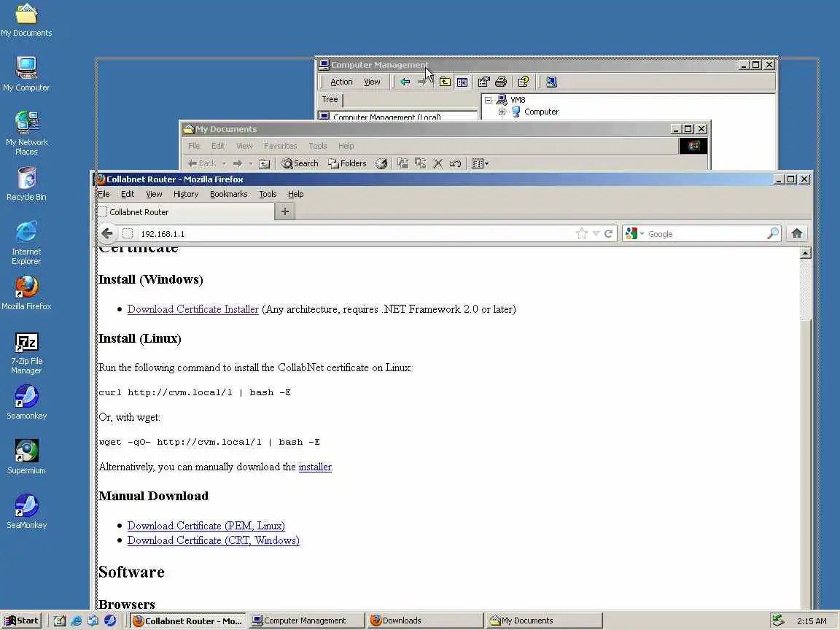
Task: Open search engine selector in Firefox
Action: tap(634, 233)
